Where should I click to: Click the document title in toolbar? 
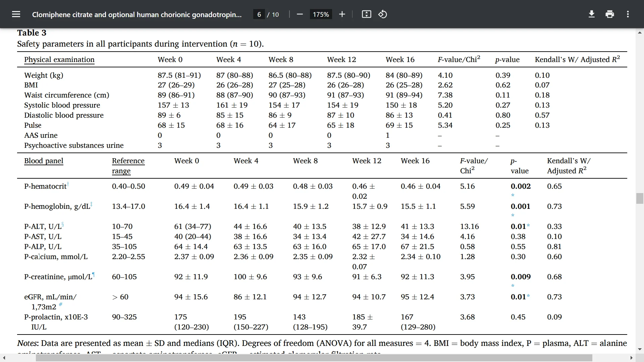pos(137,14)
